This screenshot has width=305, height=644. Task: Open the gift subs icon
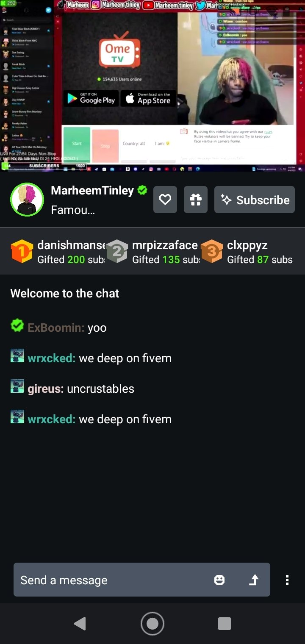(x=196, y=200)
